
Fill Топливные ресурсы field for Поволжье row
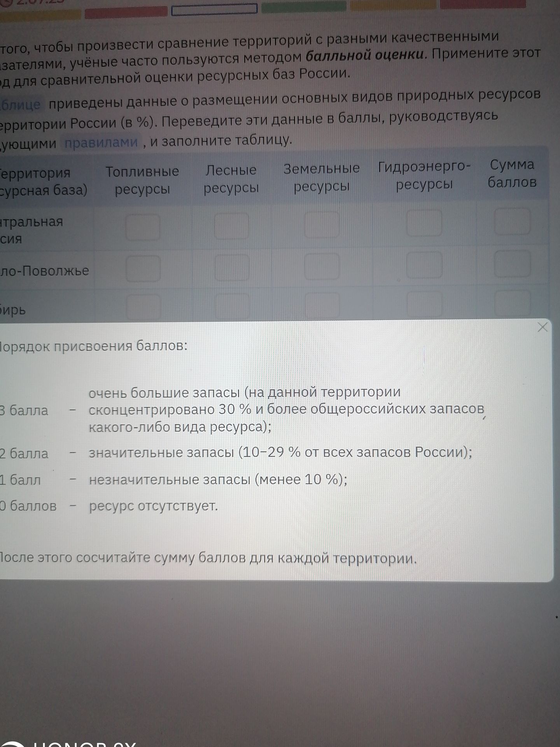pos(143,269)
